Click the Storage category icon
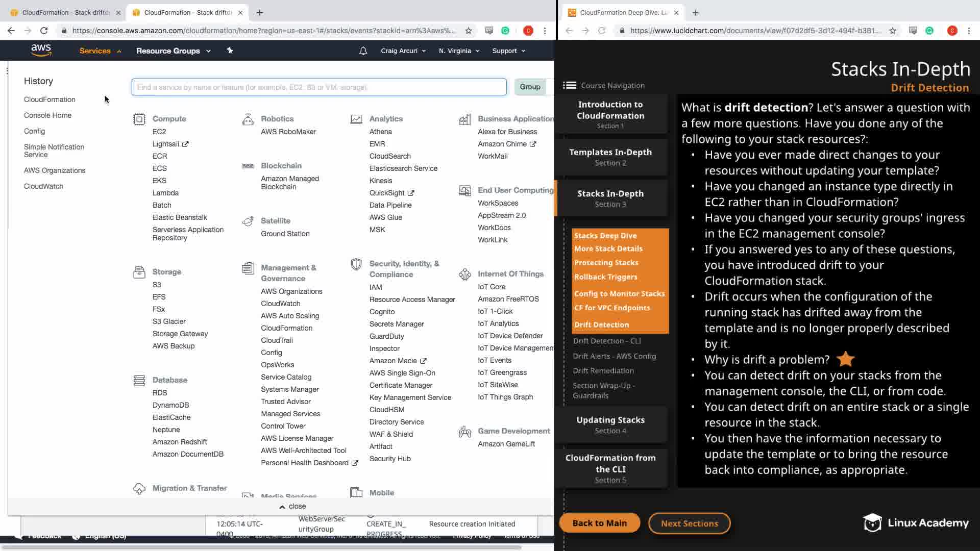The width and height of the screenshot is (980, 551). [x=139, y=272]
